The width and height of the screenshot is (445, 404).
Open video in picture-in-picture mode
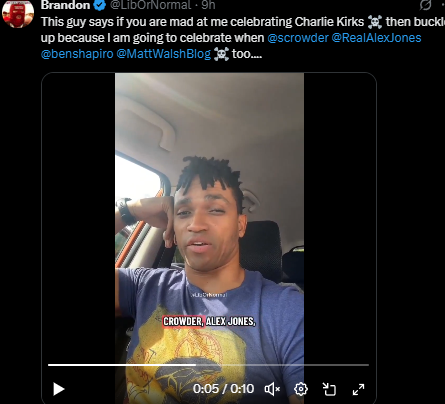329,389
